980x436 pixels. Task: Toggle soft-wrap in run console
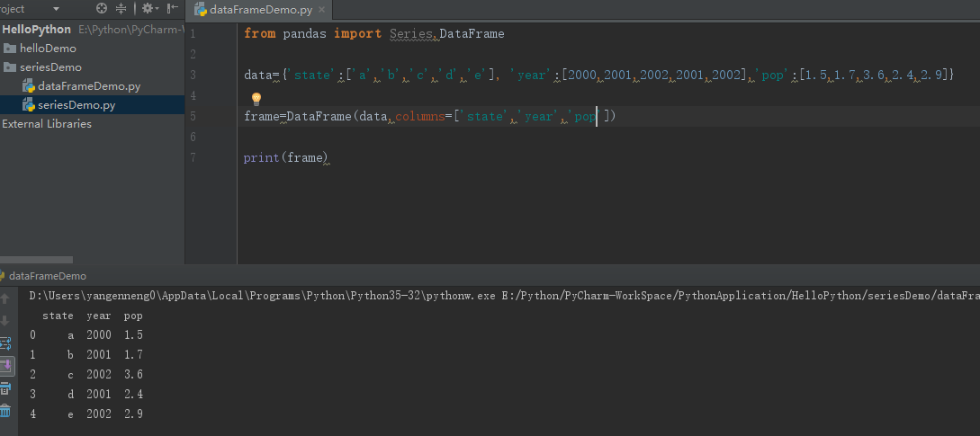(x=5, y=343)
